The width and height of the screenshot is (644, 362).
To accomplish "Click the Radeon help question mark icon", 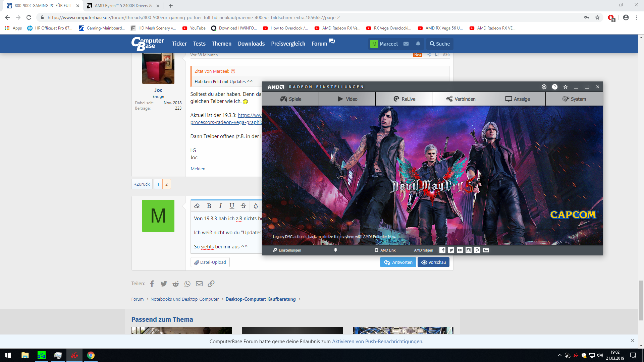I will point(555,87).
